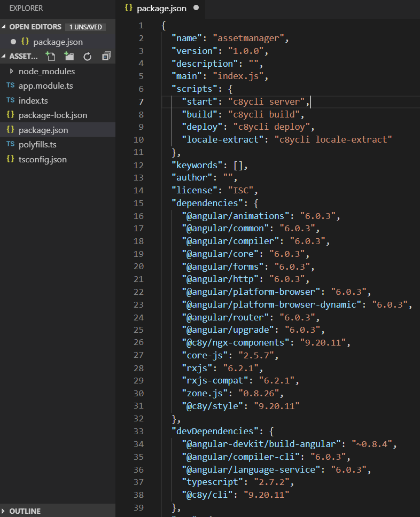
Task: Click the New File icon in explorer
Action: [x=51, y=56]
